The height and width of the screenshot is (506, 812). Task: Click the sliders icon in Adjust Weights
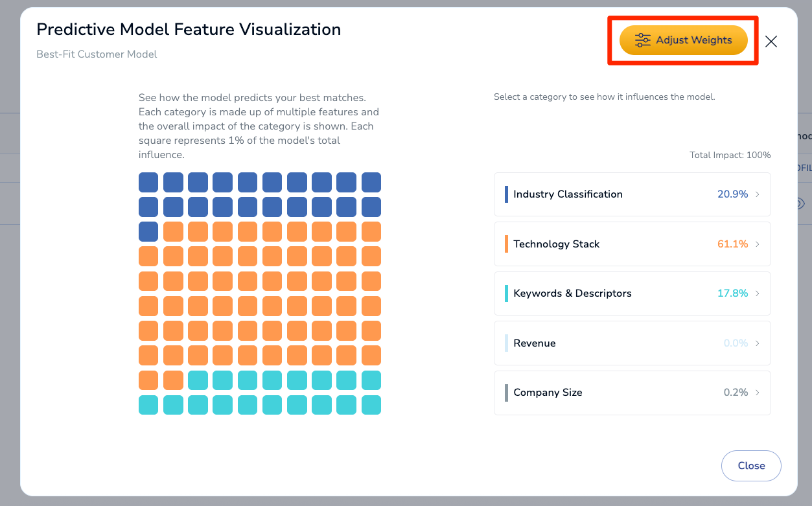[x=642, y=40]
